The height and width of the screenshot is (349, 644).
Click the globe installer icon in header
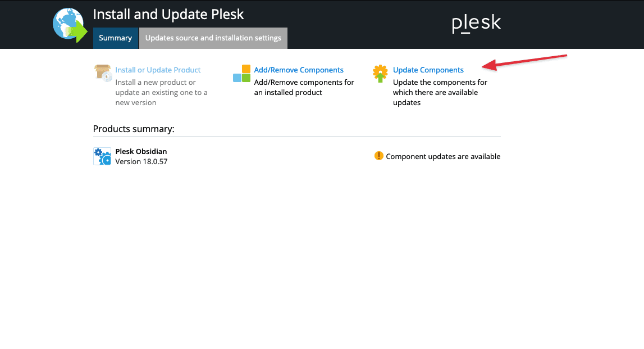click(x=70, y=25)
